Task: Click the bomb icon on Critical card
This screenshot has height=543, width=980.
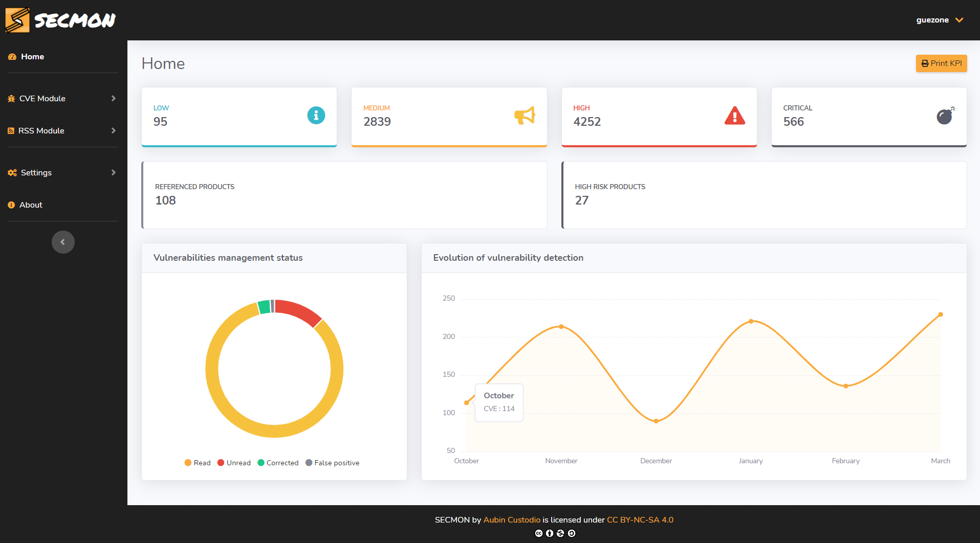Action: (x=944, y=116)
